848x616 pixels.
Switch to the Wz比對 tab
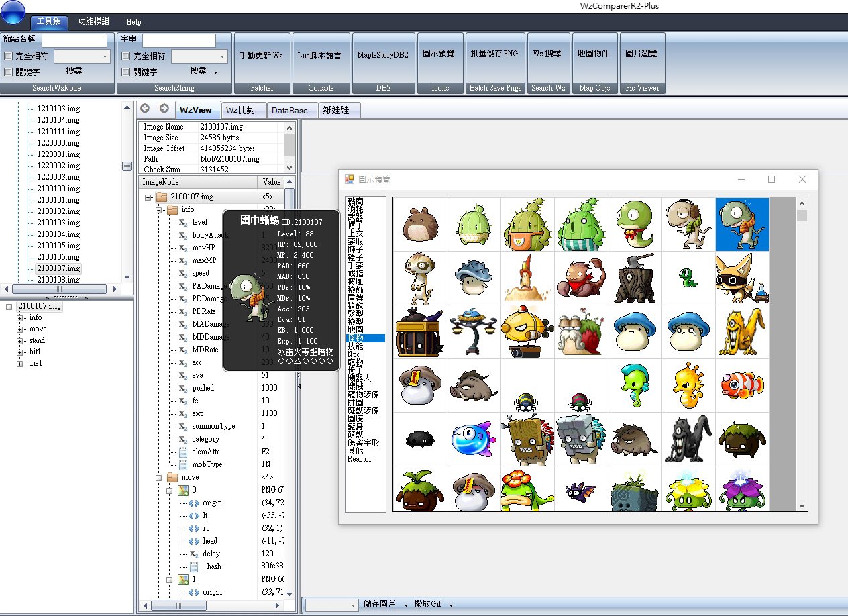tap(242, 110)
